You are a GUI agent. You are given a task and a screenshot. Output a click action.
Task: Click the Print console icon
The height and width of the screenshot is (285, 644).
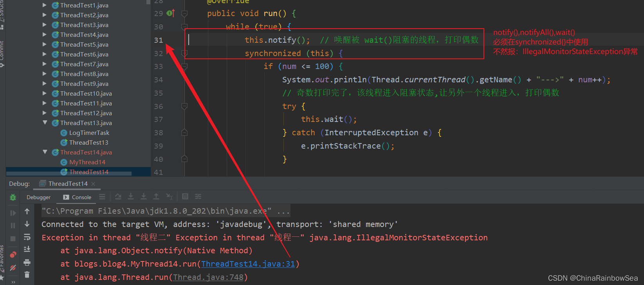point(27,262)
